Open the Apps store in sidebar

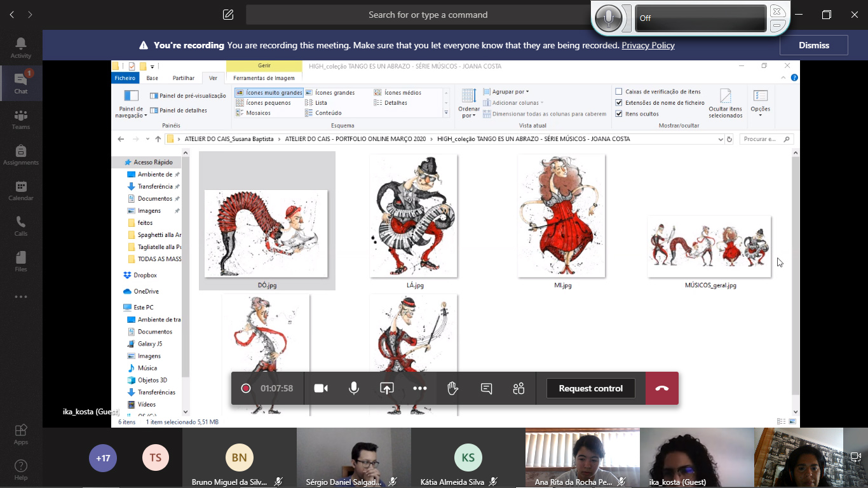tap(21, 434)
